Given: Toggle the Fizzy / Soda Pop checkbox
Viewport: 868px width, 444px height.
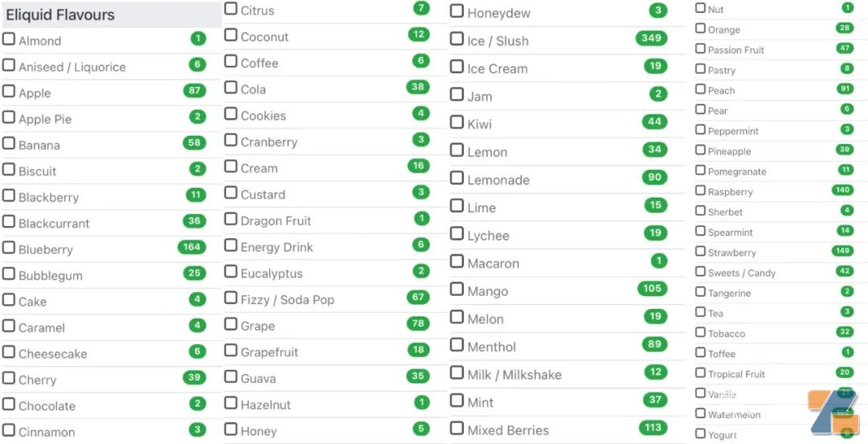Looking at the screenshot, I should pyautogui.click(x=231, y=298).
